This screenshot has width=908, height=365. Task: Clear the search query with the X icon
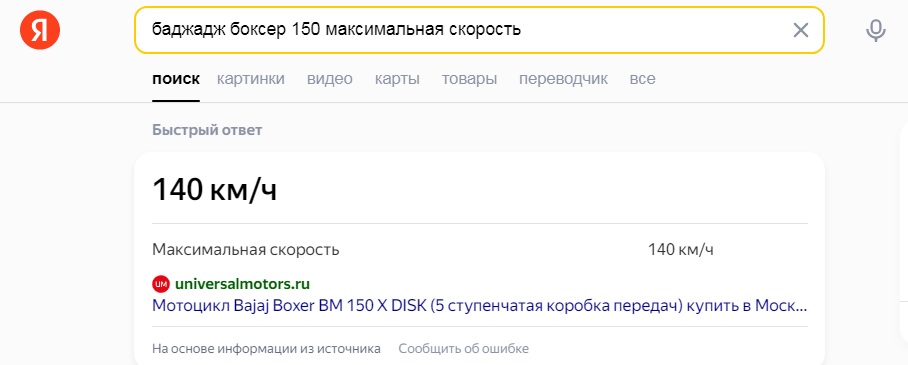tap(800, 30)
